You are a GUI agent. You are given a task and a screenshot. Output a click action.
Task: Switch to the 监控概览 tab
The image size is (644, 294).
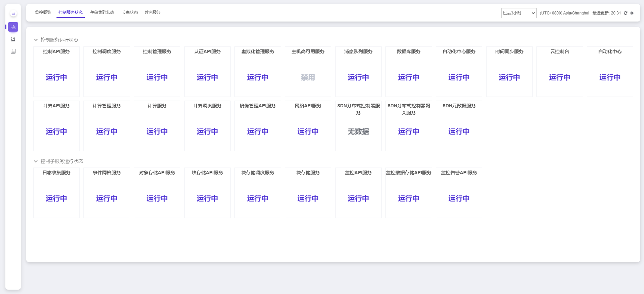coord(43,12)
